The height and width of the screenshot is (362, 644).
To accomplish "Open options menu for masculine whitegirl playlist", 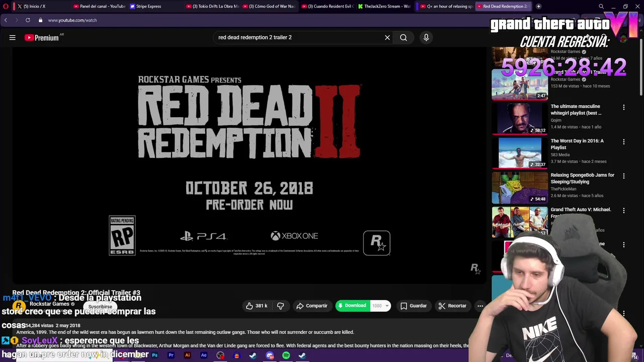I will (624, 107).
